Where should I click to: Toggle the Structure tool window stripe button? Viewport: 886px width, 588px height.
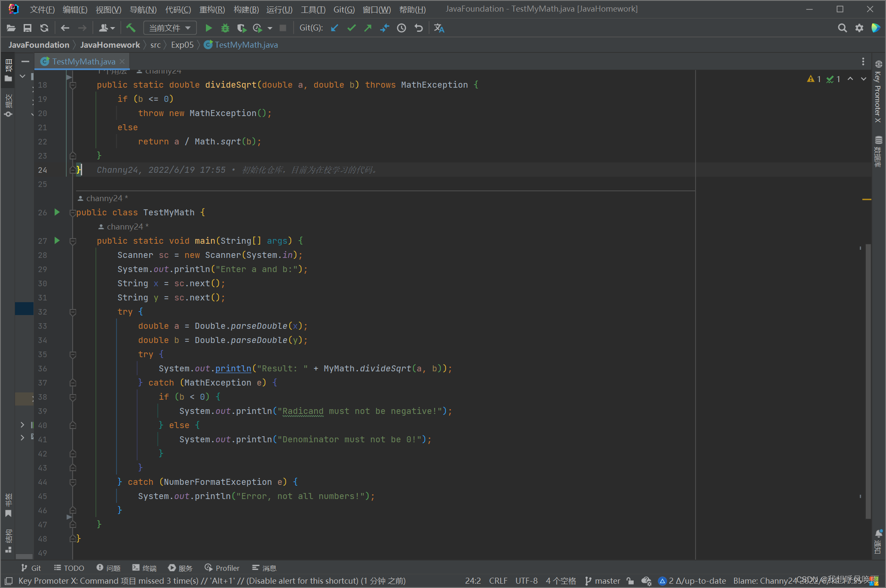(x=8, y=541)
